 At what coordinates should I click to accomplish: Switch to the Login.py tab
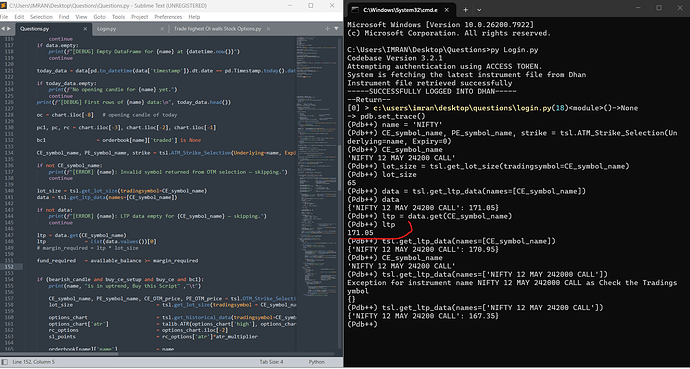coord(130,29)
